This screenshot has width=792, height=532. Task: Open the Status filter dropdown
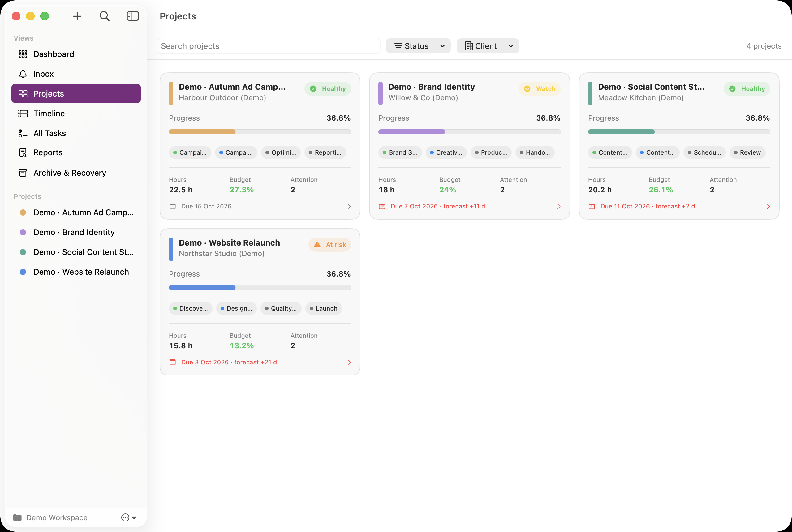[x=418, y=46]
